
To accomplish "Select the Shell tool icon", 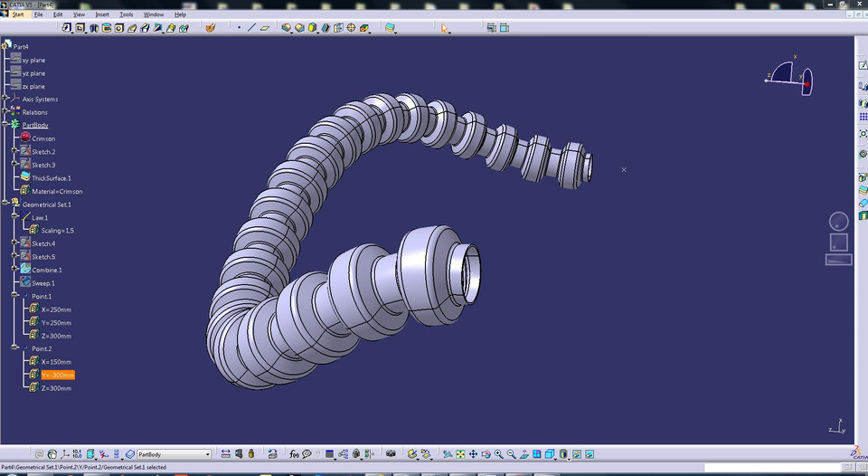I will pos(325,28).
